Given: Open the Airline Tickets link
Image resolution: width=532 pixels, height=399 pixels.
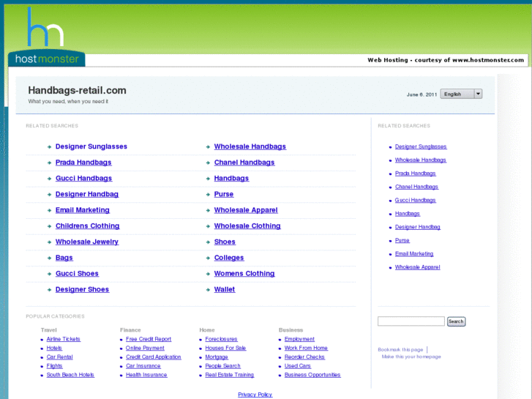Looking at the screenshot, I should 64,339.
